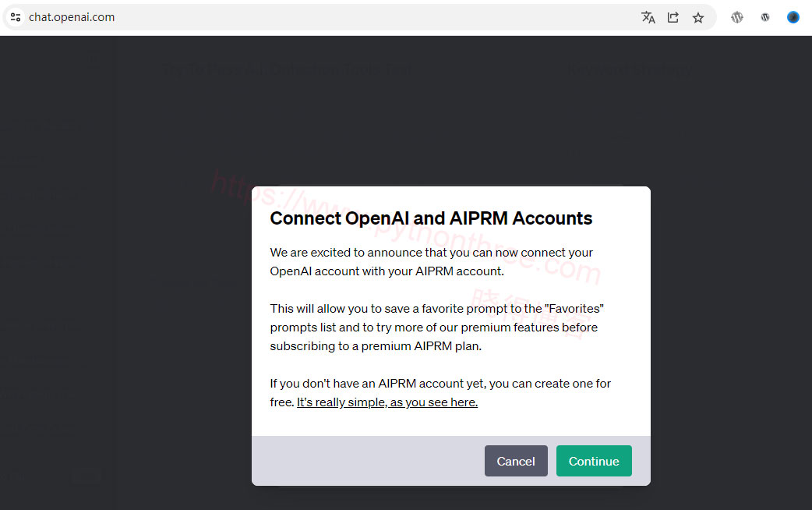Click the dark backdrop below the dialog
Viewport: 812px width, 510px height.
(450, 498)
